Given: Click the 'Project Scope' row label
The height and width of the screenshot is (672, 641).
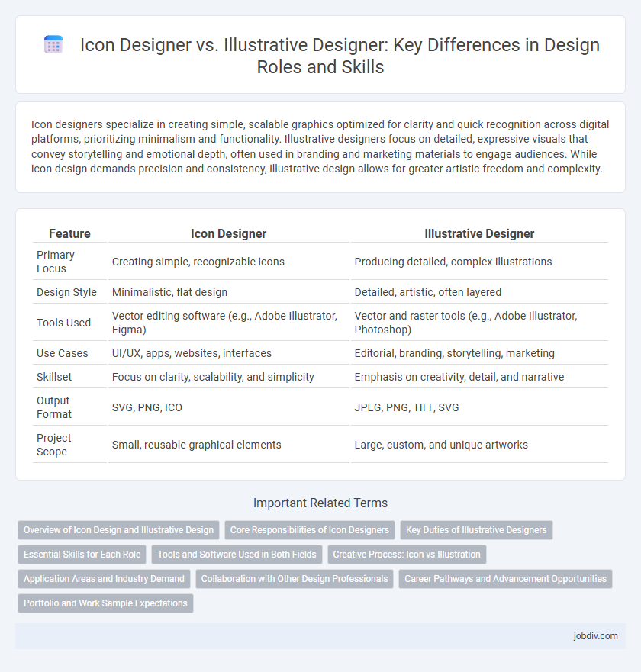Looking at the screenshot, I should (x=69, y=445).
